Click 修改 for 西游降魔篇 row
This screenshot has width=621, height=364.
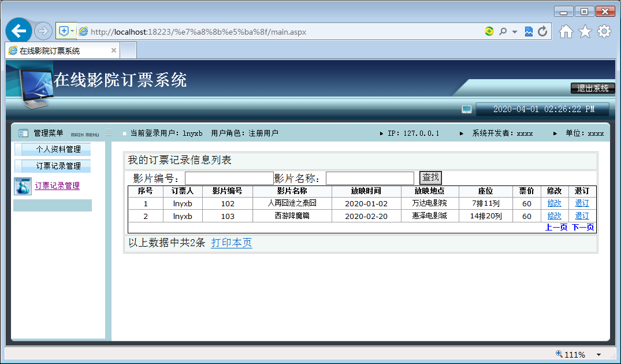click(x=554, y=216)
